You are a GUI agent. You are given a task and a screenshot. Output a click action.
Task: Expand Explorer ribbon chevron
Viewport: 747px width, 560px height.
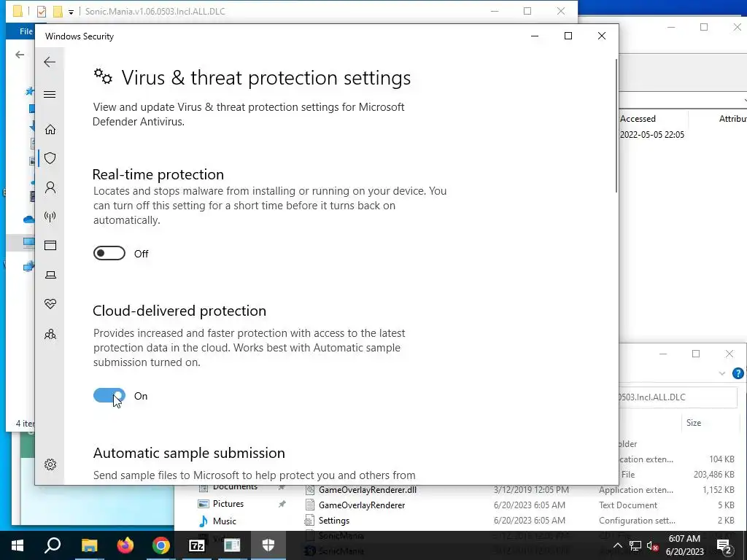tap(721, 373)
